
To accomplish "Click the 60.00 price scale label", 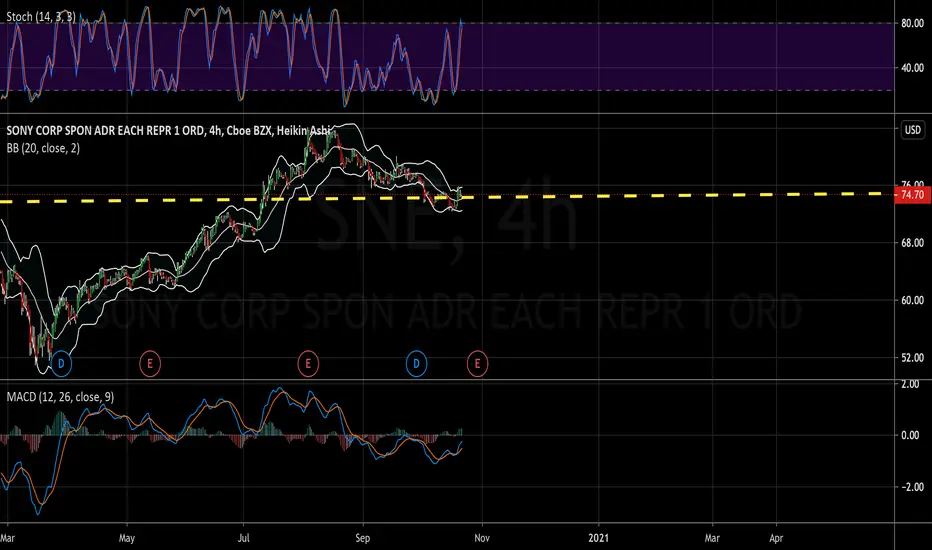I will [x=912, y=300].
